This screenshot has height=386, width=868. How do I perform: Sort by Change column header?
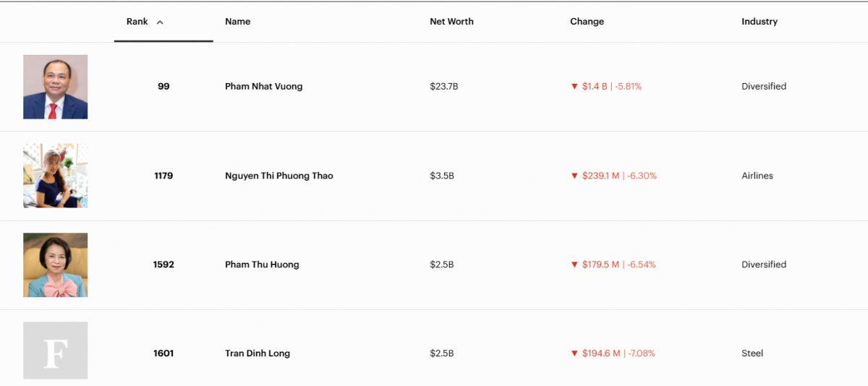pos(587,22)
